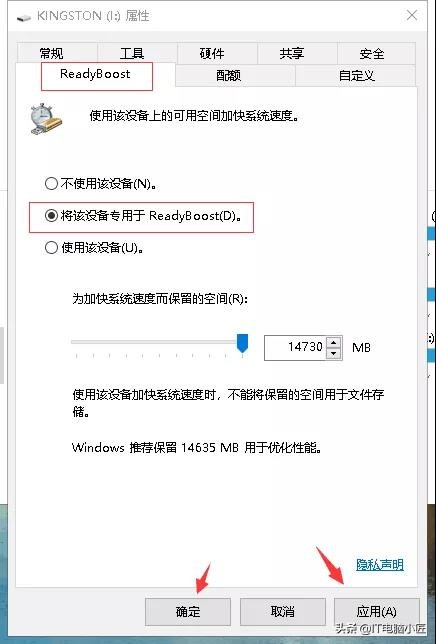Click the blue reserved space slider thumb
Image resolution: width=436 pixels, height=644 pixels.
(x=243, y=343)
